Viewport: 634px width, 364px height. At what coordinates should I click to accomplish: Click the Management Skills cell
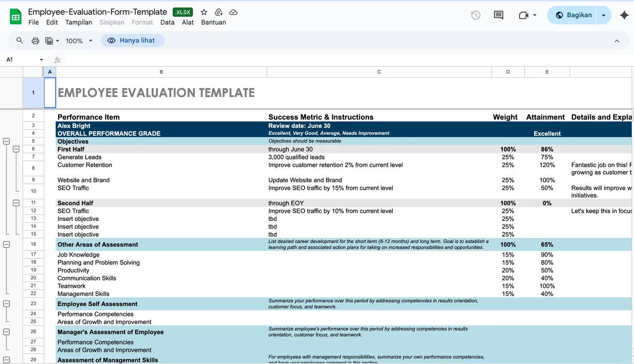[161, 294]
